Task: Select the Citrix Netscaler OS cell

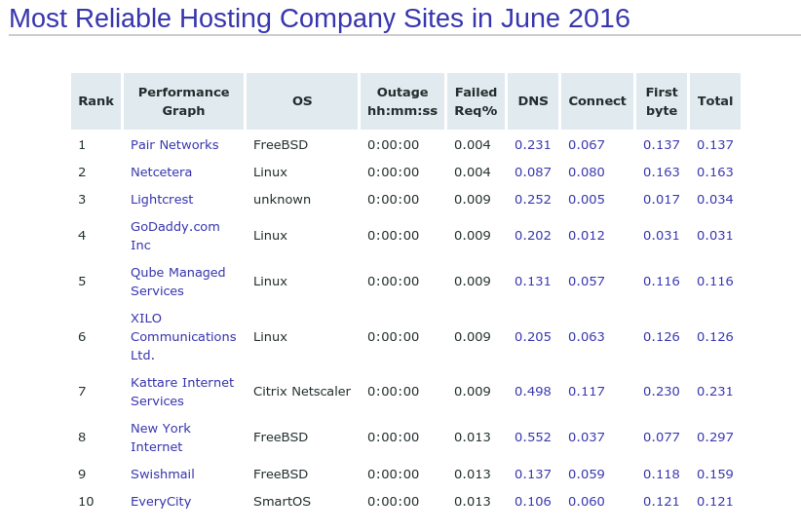Action: [302, 392]
